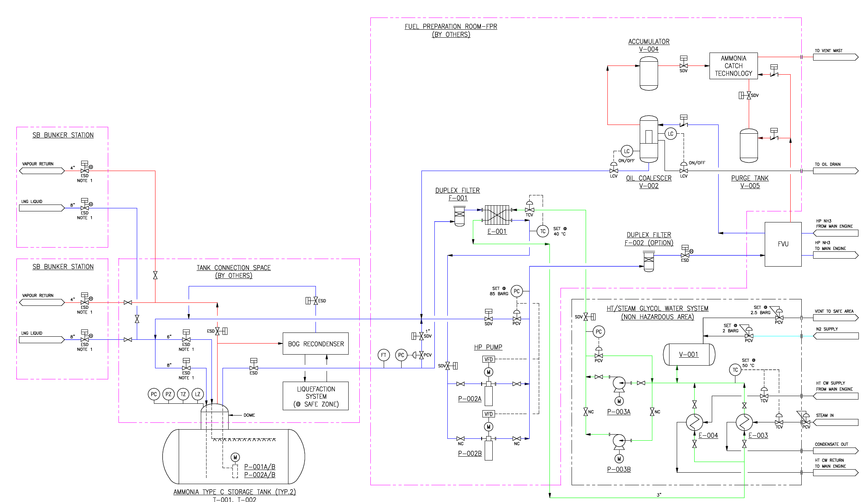Click the Purge Tank V-005 vessel
Image resolution: width=868 pixels, height=502 pixels.
(x=749, y=145)
